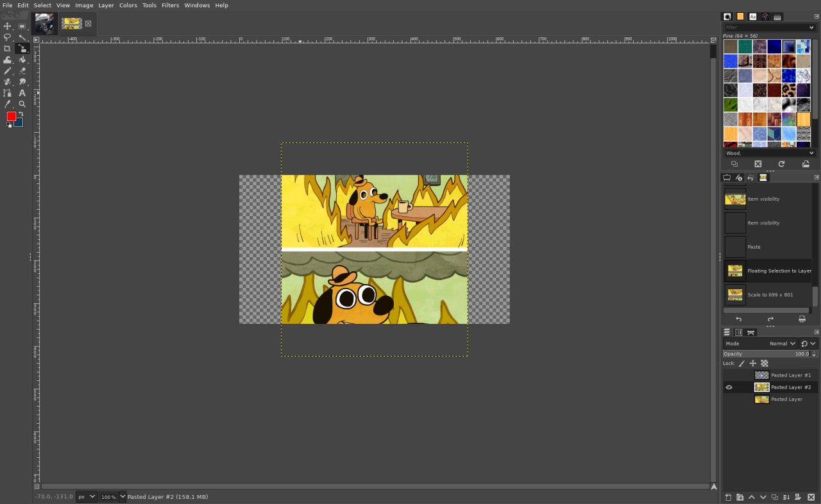Viewport: 821px width, 504px height.
Task: Swap foreground and background colors
Action: [21, 114]
